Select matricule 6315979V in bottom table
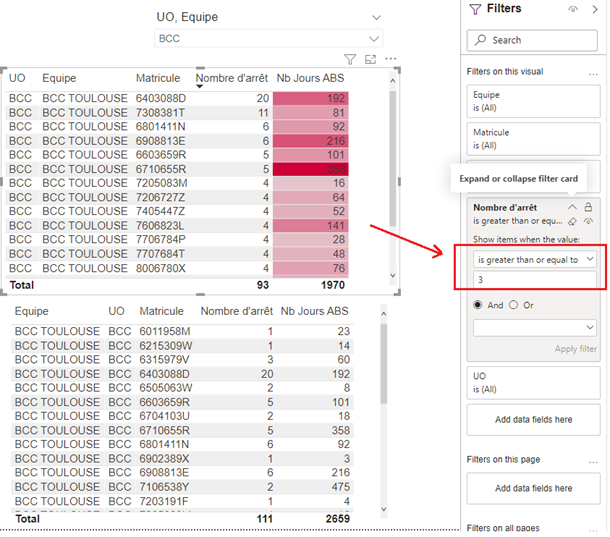610x537 pixels. point(164,360)
